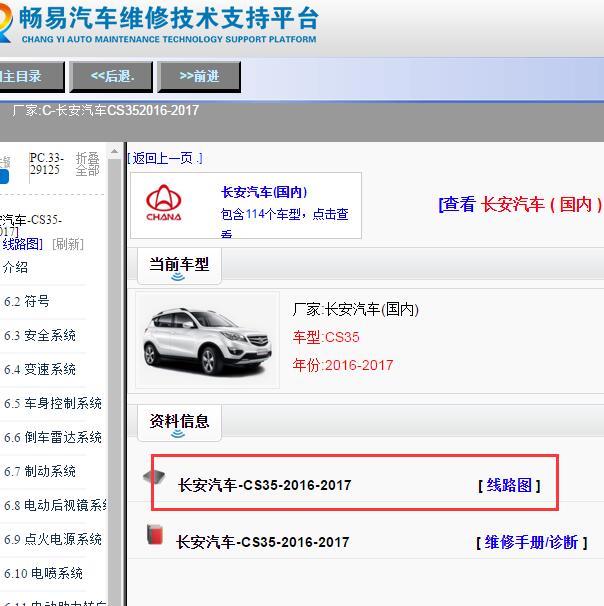Click 刷新 refresh link in sidebar

click(68, 244)
